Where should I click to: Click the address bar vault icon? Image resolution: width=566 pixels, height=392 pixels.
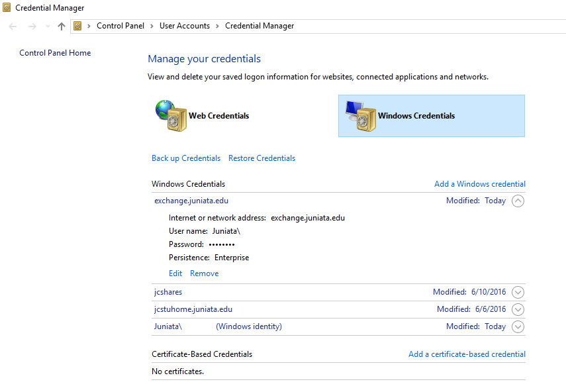[x=77, y=26]
